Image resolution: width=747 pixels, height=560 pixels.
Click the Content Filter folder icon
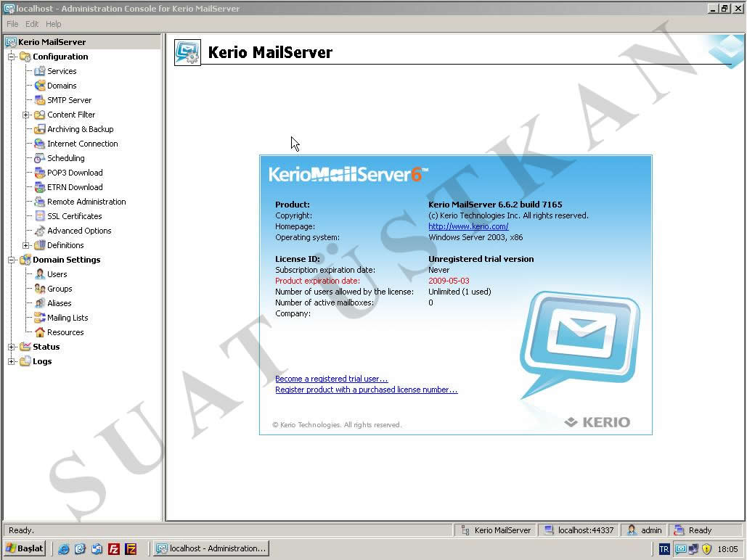coord(39,115)
